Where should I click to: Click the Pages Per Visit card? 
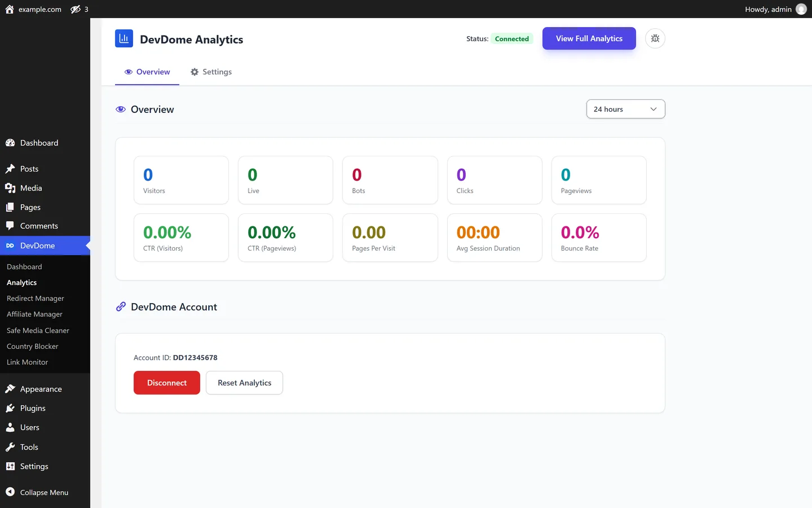tap(390, 238)
